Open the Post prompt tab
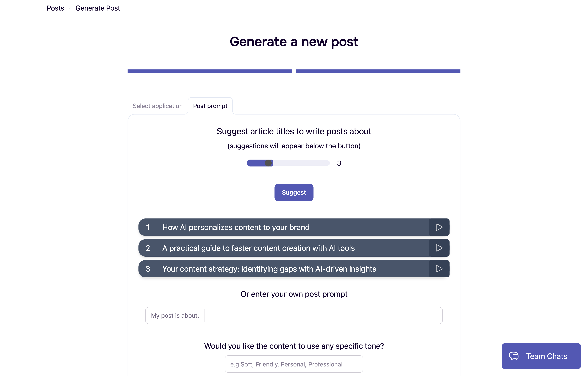The height and width of the screenshot is (376, 588). coord(210,106)
